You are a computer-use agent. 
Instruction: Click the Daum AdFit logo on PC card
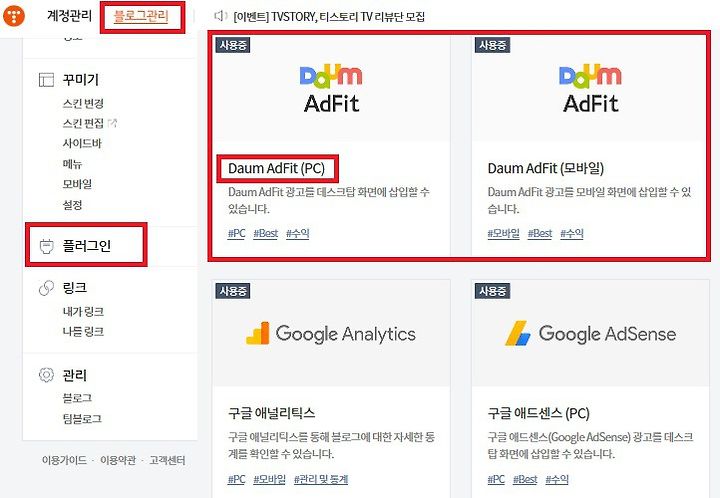click(x=331, y=89)
